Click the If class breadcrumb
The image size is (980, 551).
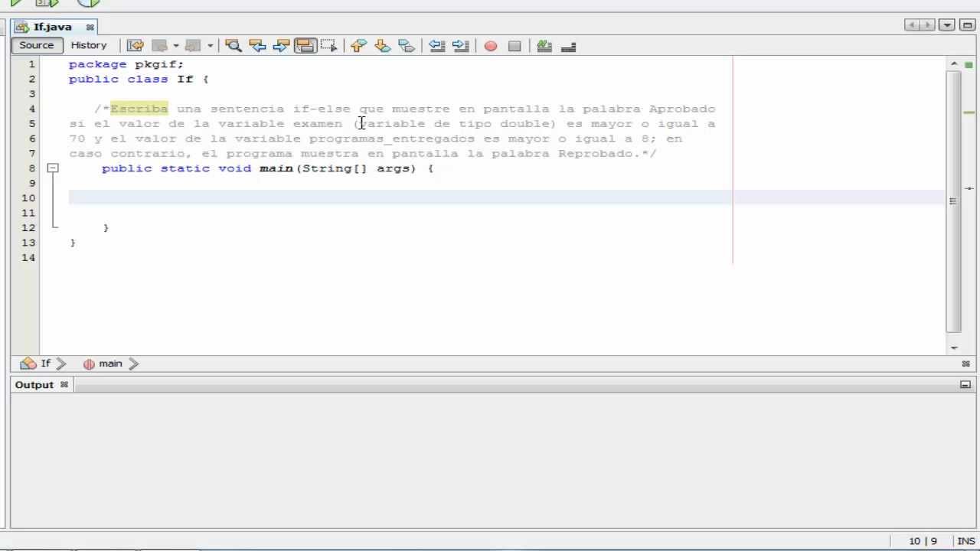pos(36,364)
